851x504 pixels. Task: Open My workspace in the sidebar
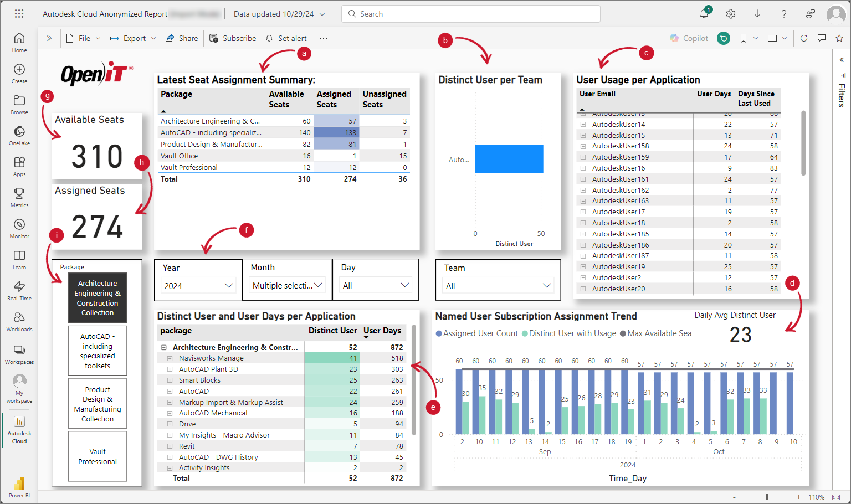(19, 388)
